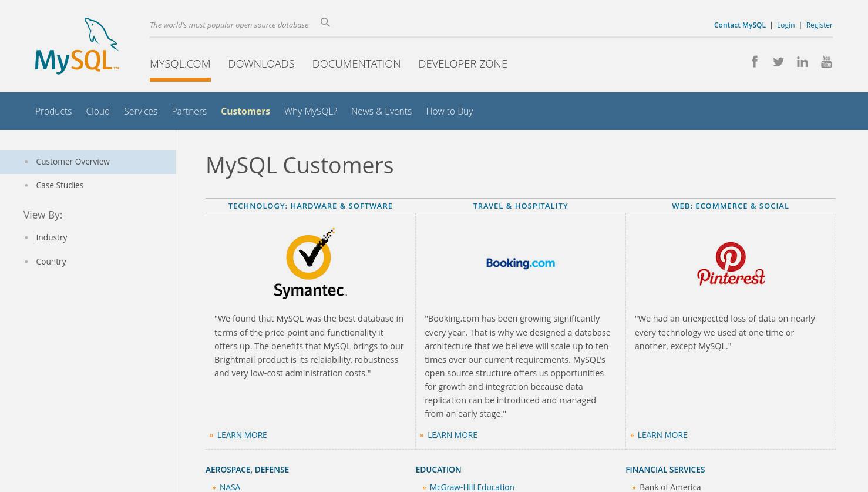Viewport: 868px width, 492px height.
Task: View customers by Industry
Action: (x=52, y=237)
